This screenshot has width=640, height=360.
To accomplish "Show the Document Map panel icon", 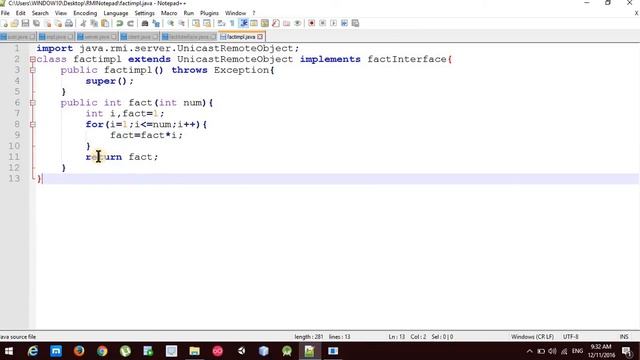I will (265, 23).
